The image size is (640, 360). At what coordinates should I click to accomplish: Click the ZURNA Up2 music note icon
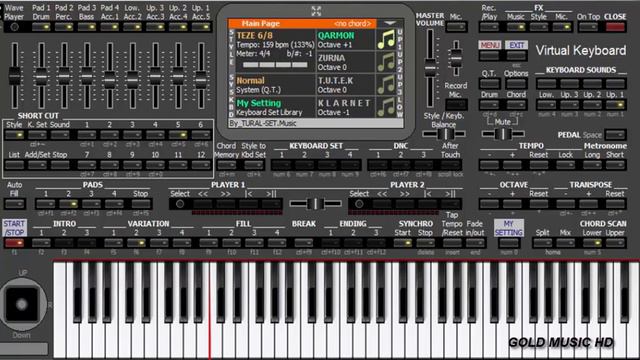coord(386,62)
